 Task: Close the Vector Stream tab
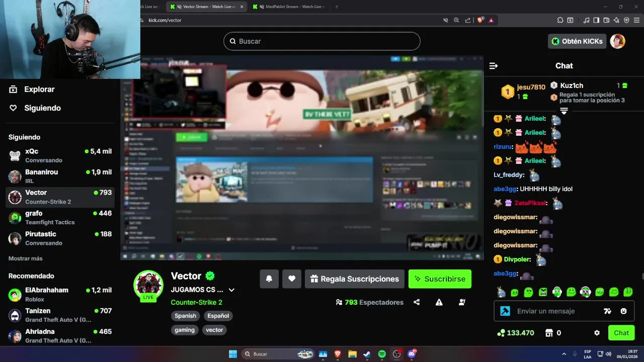tap(242, 7)
